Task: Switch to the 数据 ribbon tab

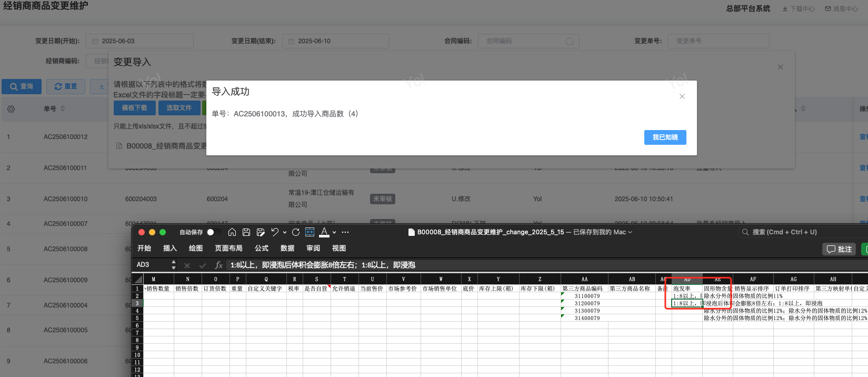Action: (287, 249)
